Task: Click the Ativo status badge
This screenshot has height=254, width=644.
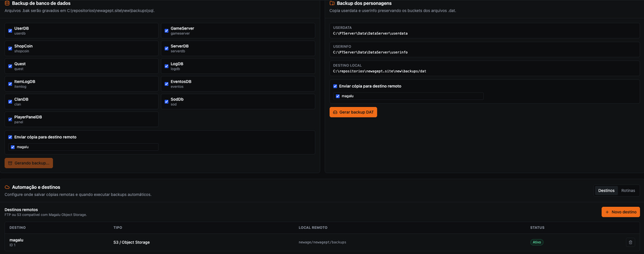Action: [536, 242]
